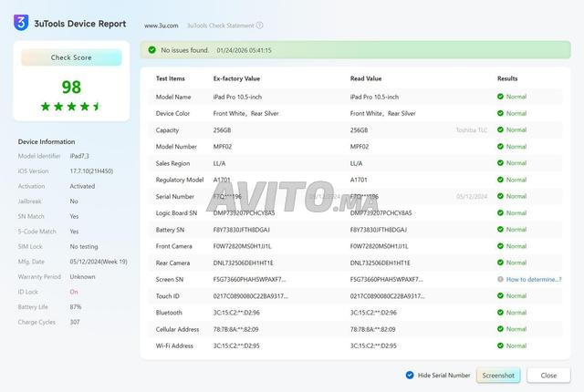584x392 pixels.
Task: Click the 3uTools logo icon
Action: (21, 23)
